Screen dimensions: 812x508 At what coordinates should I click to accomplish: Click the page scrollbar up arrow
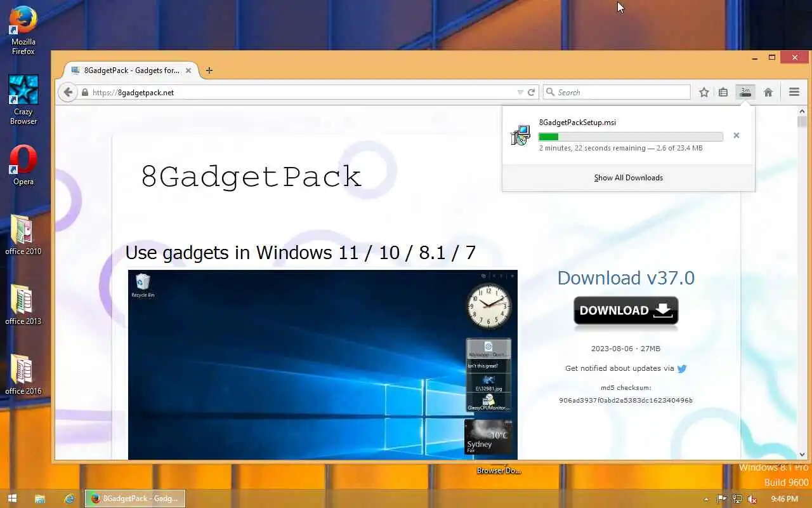pyautogui.click(x=802, y=111)
